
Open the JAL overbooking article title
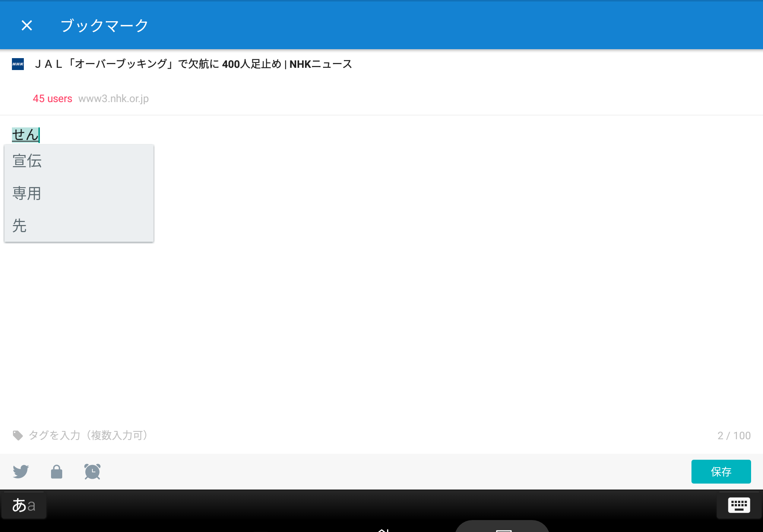tap(193, 64)
